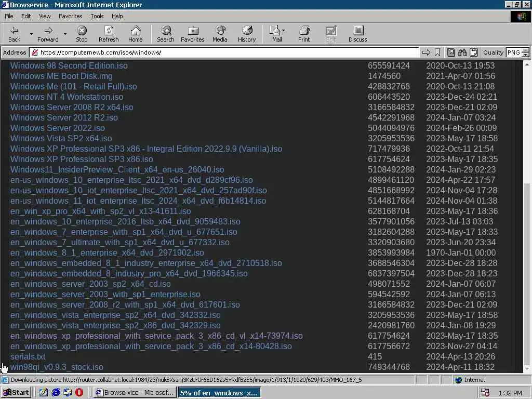This screenshot has height=399, width=532.
Task: Click en_windows_8_1_enterprise_x64_dvd iso link
Action: [107, 253]
